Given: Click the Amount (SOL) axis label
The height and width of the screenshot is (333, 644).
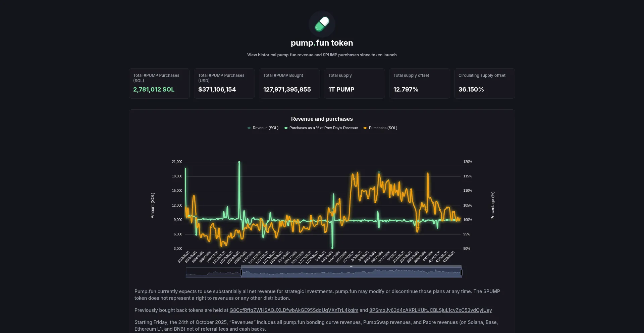Looking at the screenshot, I should coord(153,205).
